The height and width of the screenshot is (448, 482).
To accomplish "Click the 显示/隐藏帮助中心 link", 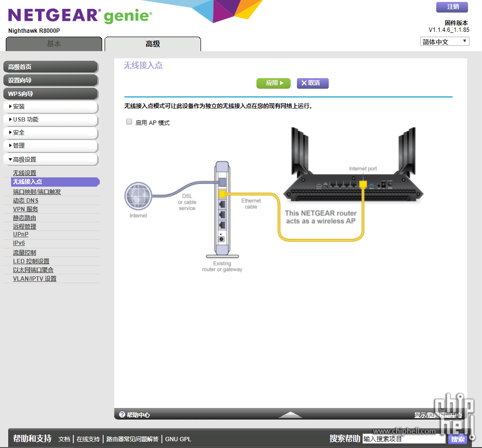I will pos(438,415).
